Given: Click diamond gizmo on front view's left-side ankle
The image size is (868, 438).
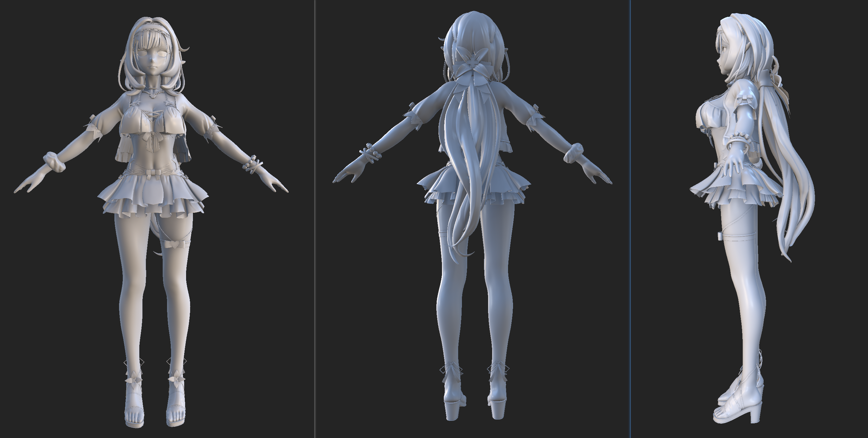Looking at the screenshot, I should click(134, 363).
